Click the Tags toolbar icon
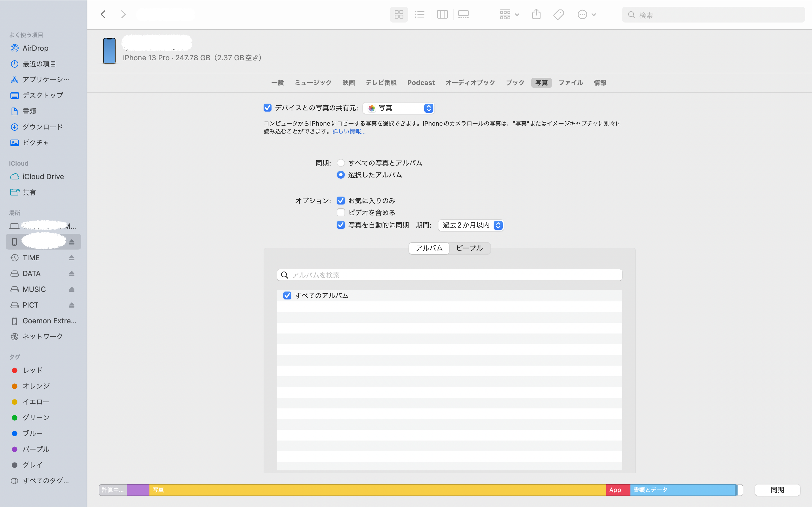812x507 pixels. [x=558, y=14]
